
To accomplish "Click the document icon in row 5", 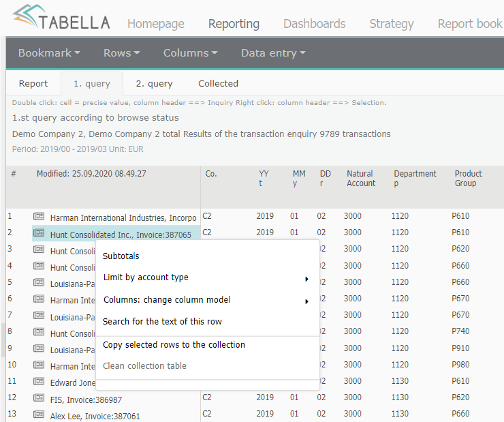I will (39, 282).
